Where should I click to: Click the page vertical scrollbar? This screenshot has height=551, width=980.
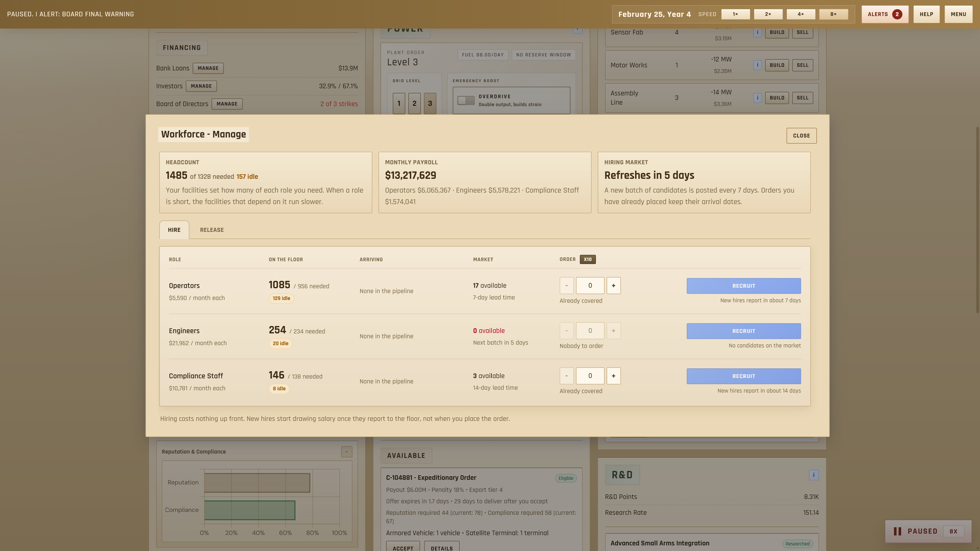tap(977, 220)
